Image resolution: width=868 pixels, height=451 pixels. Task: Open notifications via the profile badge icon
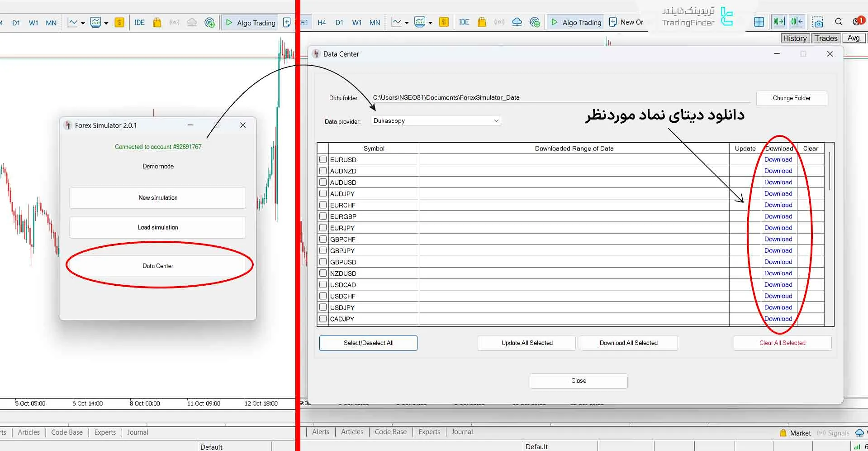point(858,20)
